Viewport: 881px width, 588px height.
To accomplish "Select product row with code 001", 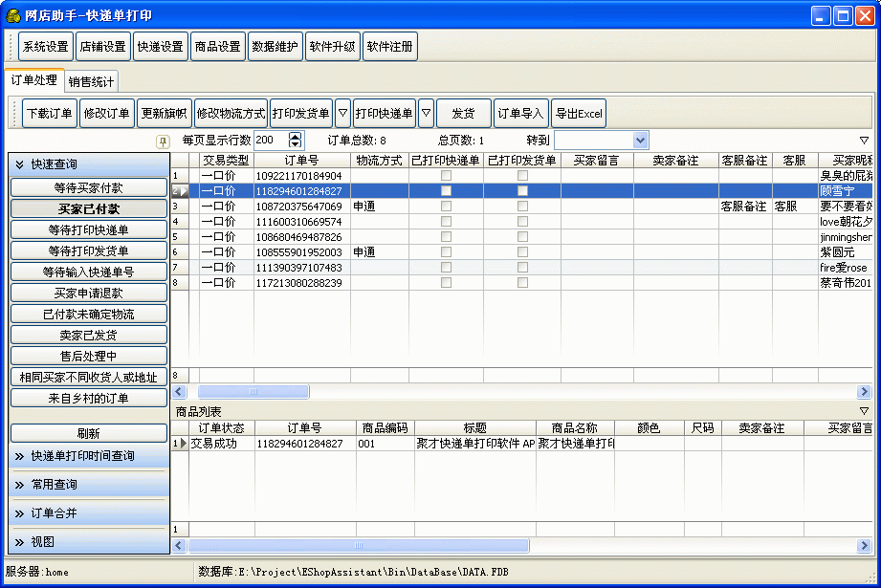I will [522, 443].
